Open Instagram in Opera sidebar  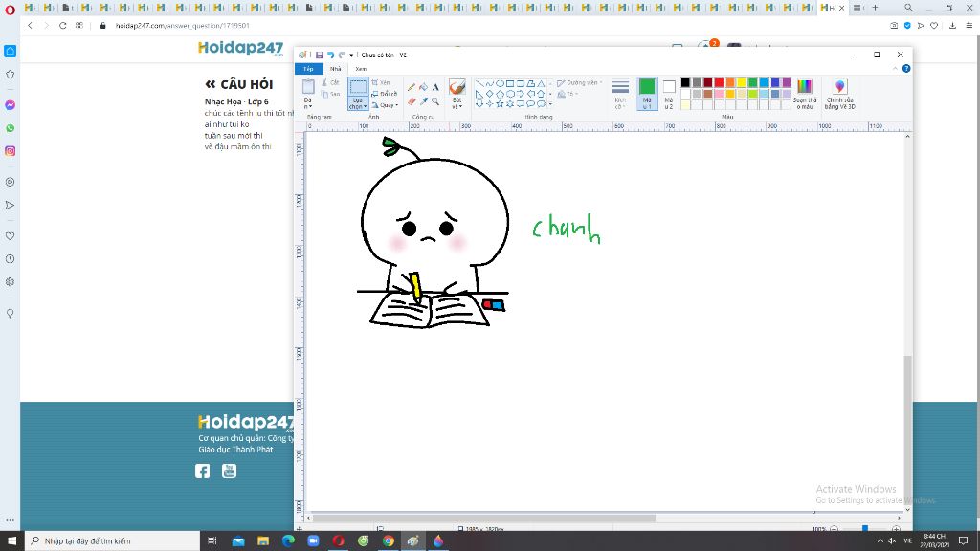[x=10, y=151]
